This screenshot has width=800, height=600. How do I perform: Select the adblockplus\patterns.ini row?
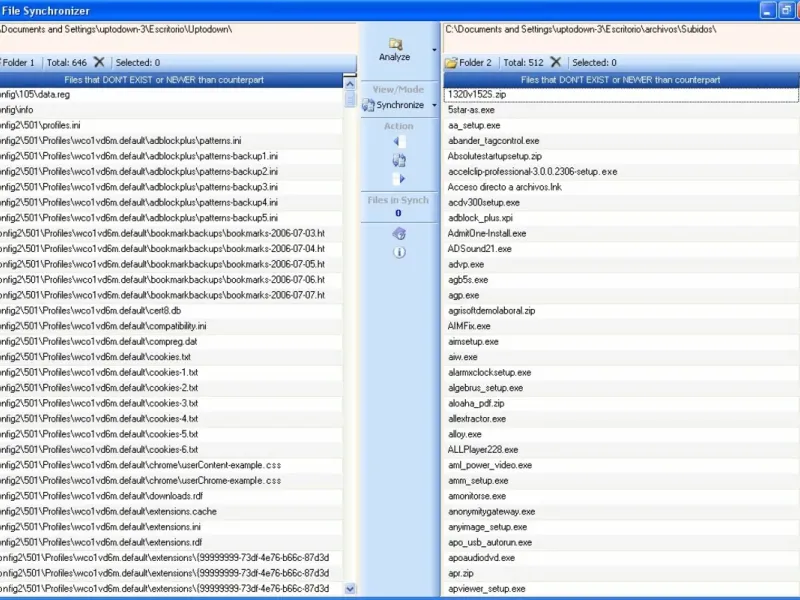171,140
